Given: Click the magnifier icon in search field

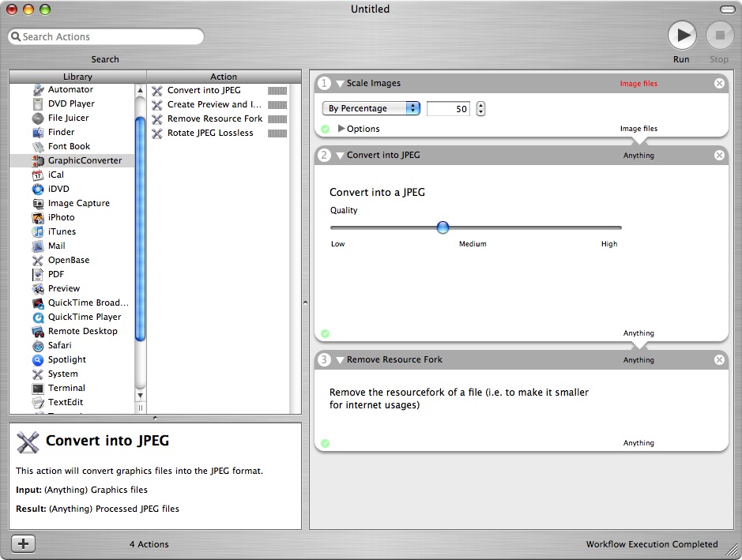Looking at the screenshot, I should [x=16, y=36].
